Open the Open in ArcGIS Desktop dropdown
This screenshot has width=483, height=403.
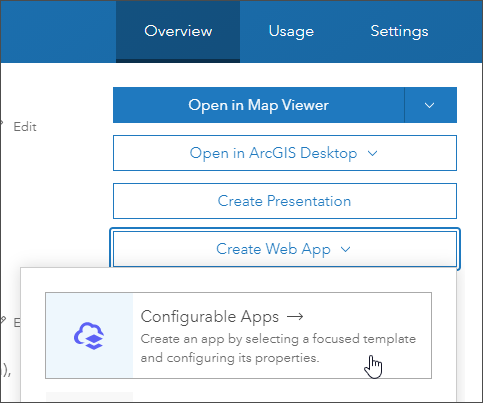[x=285, y=153]
